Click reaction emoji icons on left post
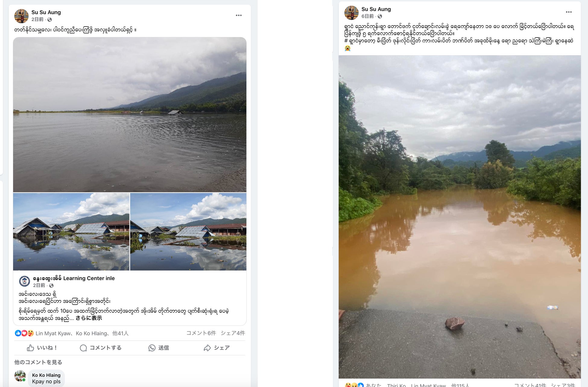Image resolution: width=588 pixels, height=387 pixels. tap(24, 333)
